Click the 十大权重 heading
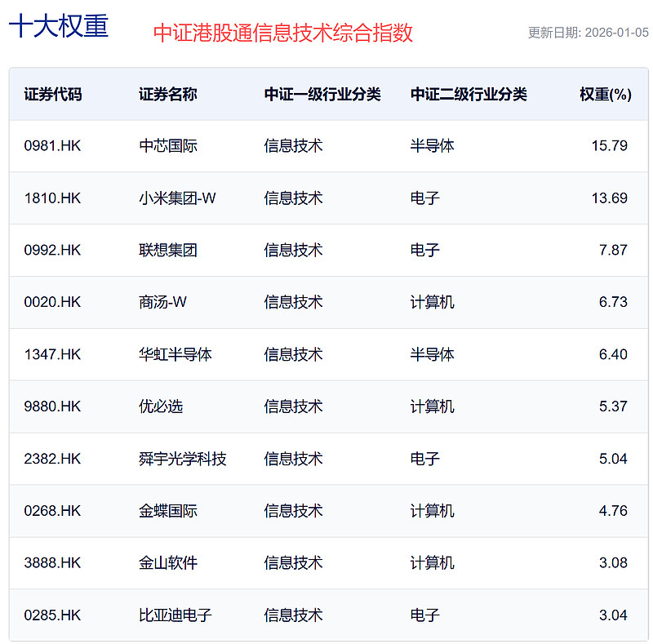This screenshot has height=644, width=653. pos(59,26)
